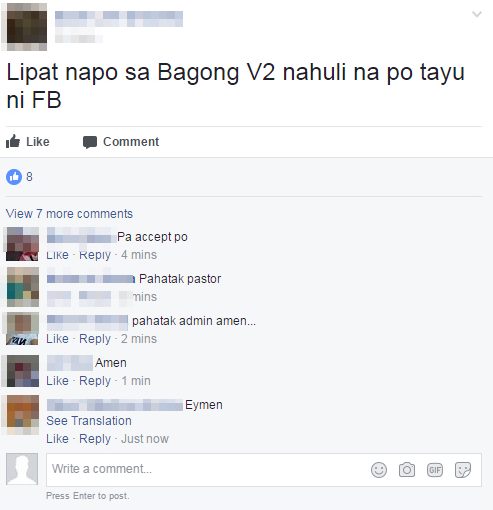
Task: Expand View 7 more comments
Action: point(69,214)
